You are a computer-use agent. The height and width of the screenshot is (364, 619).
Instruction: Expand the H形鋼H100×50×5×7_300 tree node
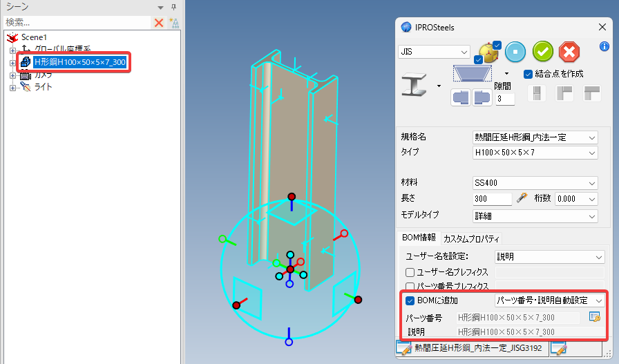[12, 63]
